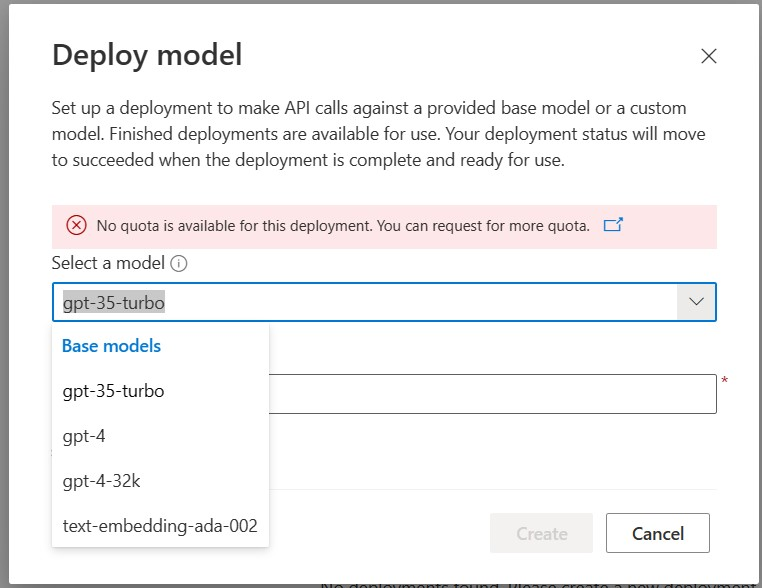This screenshot has height=588, width=762.
Task: Click the required deployment name text field
Action: pos(492,394)
